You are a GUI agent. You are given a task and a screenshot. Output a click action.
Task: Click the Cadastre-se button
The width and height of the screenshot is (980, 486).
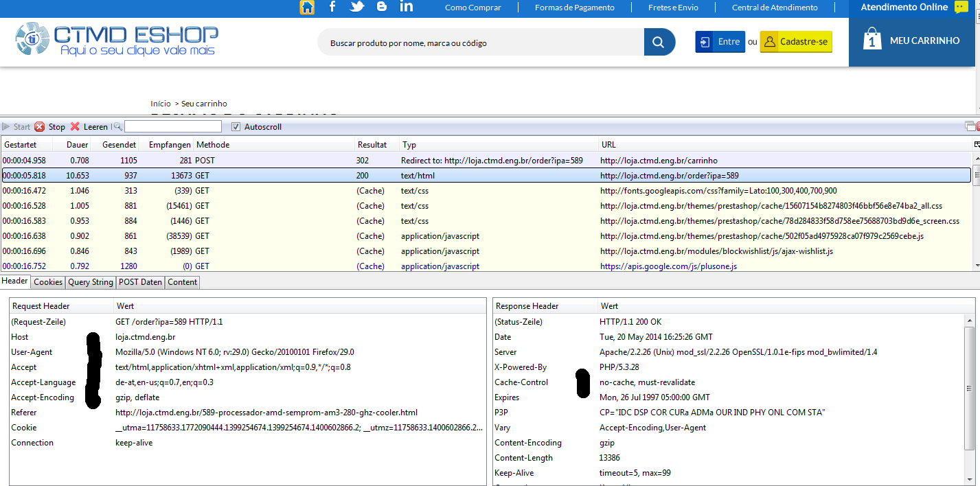(x=795, y=42)
